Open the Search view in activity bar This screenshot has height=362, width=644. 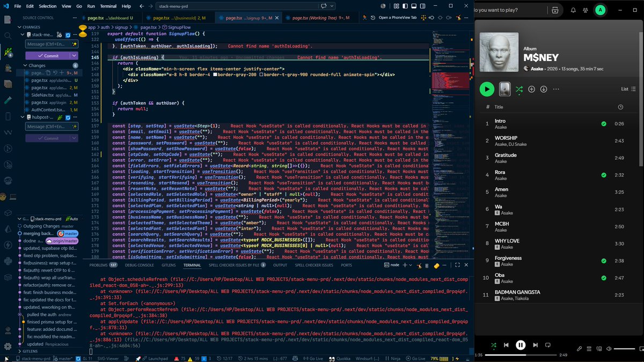(x=8, y=36)
